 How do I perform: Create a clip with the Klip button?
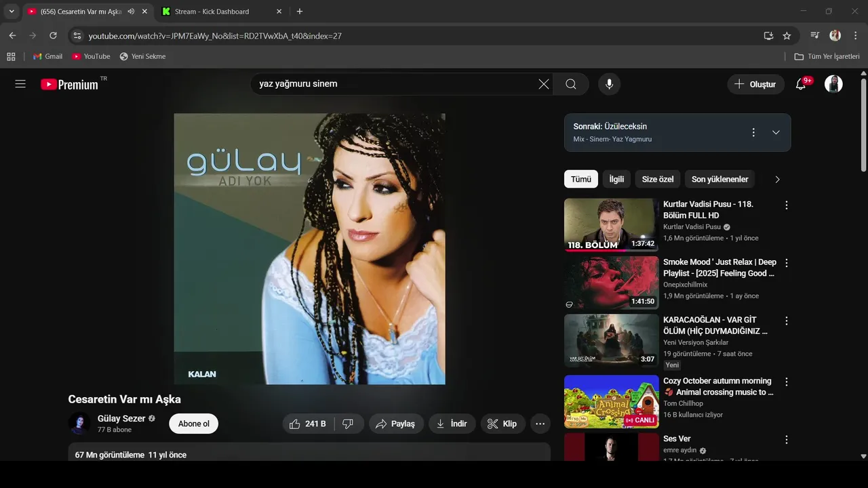click(x=502, y=424)
